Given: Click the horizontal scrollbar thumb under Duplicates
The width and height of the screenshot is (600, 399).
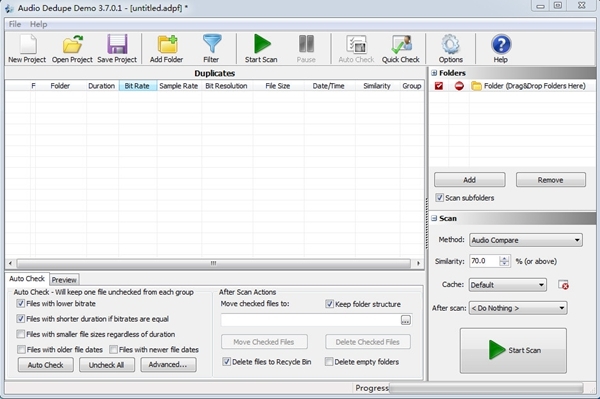Looking at the screenshot, I should (x=214, y=263).
